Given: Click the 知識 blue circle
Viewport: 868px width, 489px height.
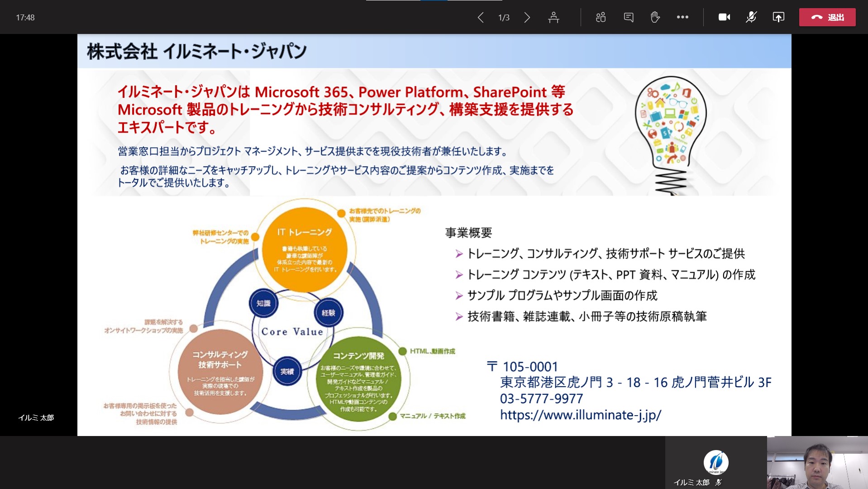Looking at the screenshot, I should tap(263, 303).
